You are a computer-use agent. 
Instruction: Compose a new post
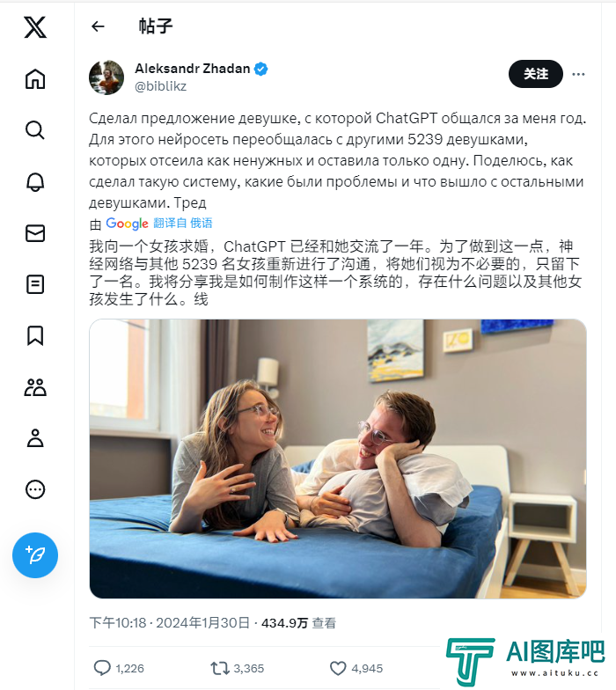click(35, 554)
